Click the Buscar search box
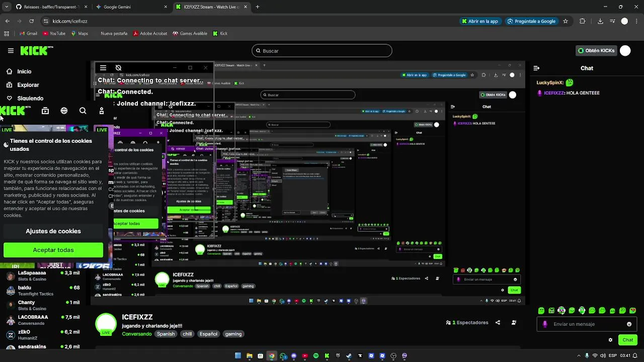 322,51
